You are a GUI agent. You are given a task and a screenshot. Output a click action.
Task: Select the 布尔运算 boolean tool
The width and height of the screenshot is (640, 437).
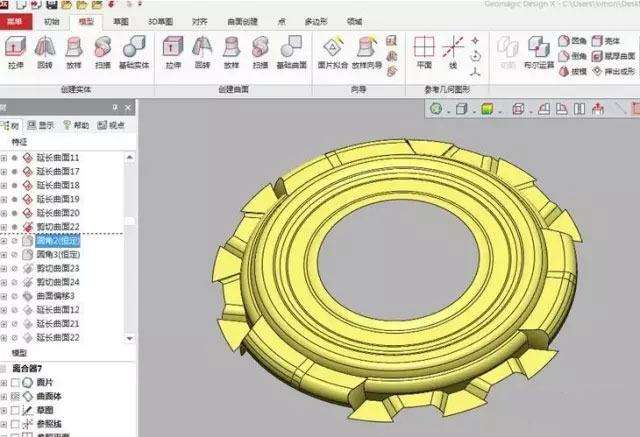tap(538, 51)
